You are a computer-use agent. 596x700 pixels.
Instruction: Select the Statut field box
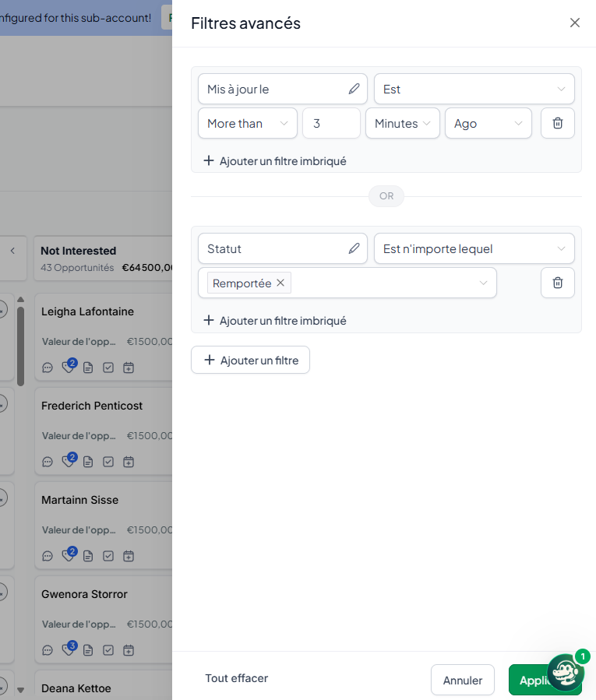(x=282, y=248)
